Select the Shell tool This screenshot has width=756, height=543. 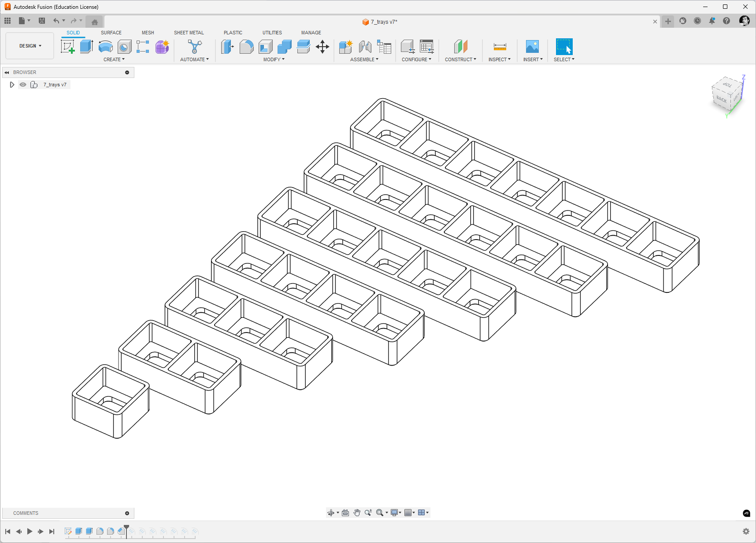266,47
